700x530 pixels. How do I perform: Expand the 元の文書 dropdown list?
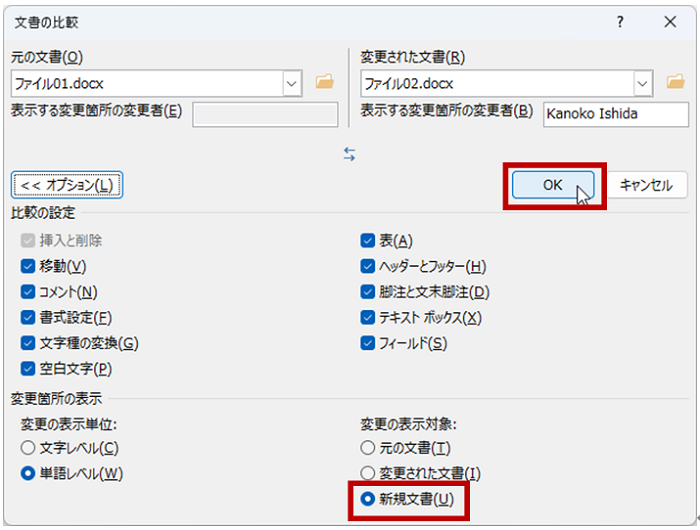click(x=292, y=83)
